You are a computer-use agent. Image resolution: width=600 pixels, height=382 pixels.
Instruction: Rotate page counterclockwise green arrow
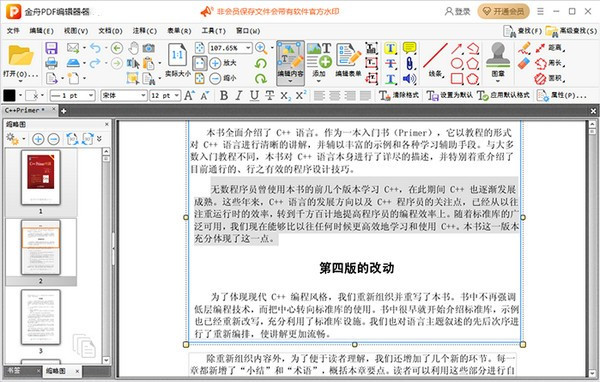pos(261,63)
